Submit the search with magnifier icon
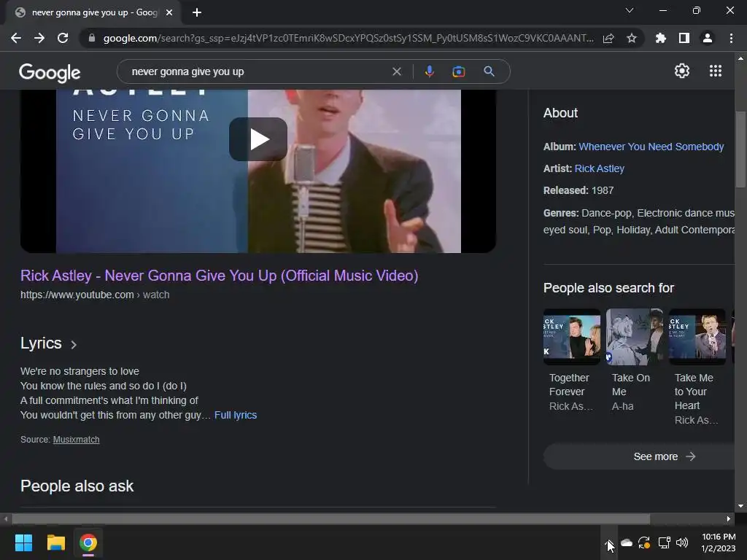Viewport: 747px width, 560px height. [489, 71]
